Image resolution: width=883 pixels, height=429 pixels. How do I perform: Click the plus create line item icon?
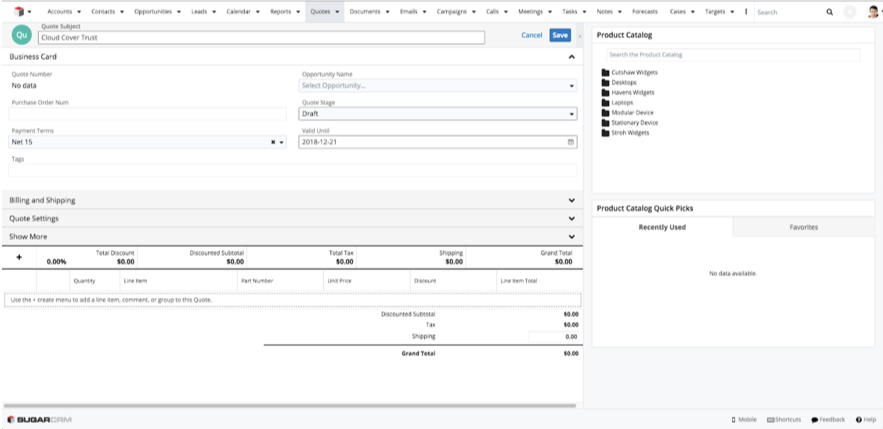[x=19, y=257]
